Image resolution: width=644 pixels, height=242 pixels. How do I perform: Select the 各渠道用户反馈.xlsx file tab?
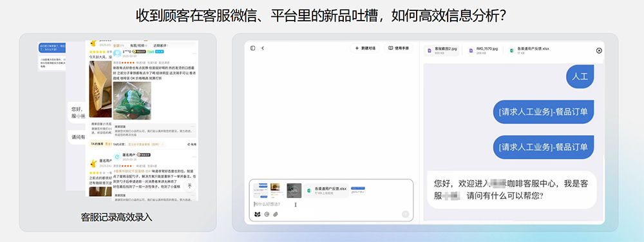coord(529,50)
